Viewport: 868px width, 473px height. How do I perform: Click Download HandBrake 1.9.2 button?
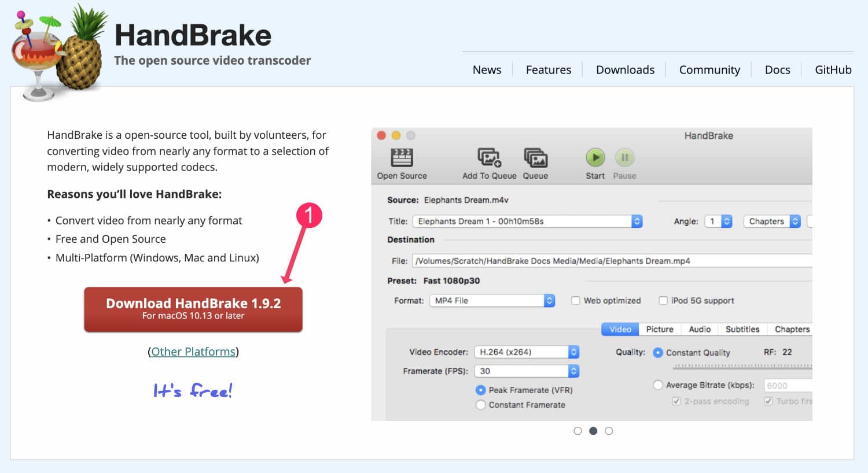click(193, 309)
